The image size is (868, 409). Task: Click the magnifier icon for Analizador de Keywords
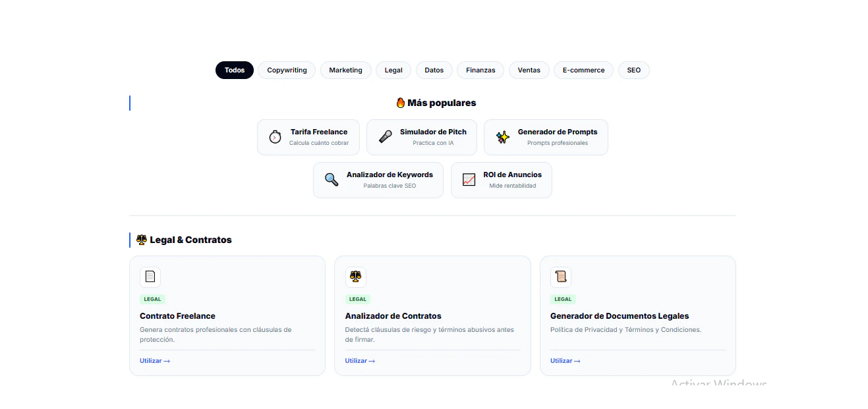tap(332, 180)
